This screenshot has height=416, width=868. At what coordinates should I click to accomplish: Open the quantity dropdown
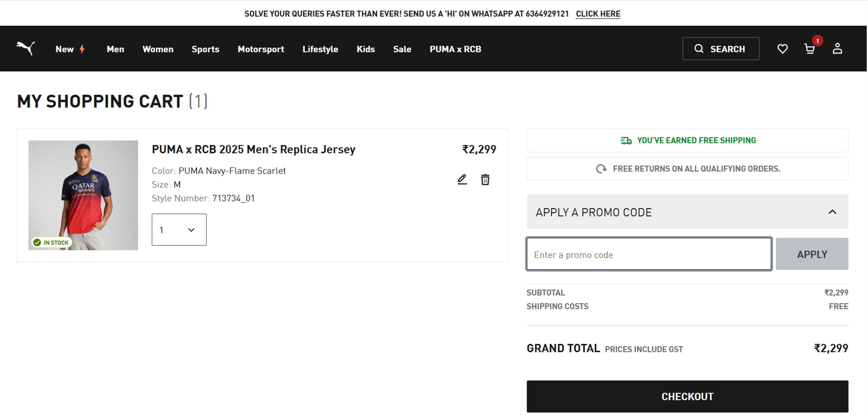[x=179, y=230]
